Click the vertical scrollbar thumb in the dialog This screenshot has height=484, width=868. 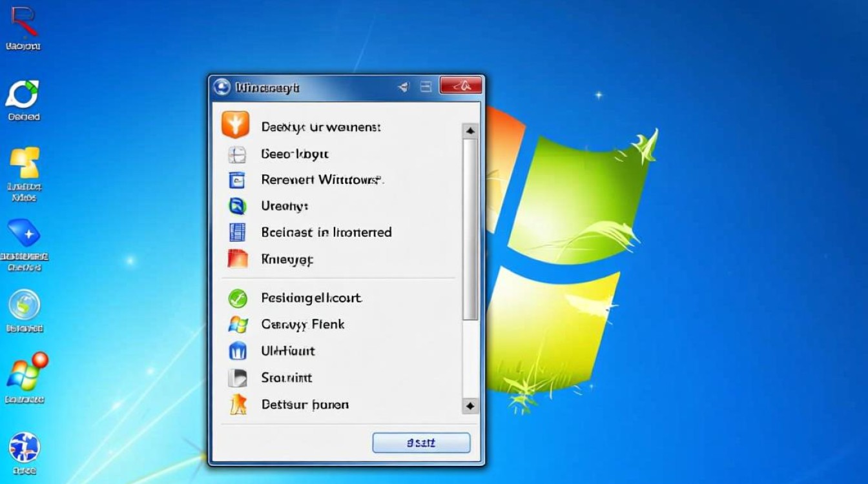[470, 229]
